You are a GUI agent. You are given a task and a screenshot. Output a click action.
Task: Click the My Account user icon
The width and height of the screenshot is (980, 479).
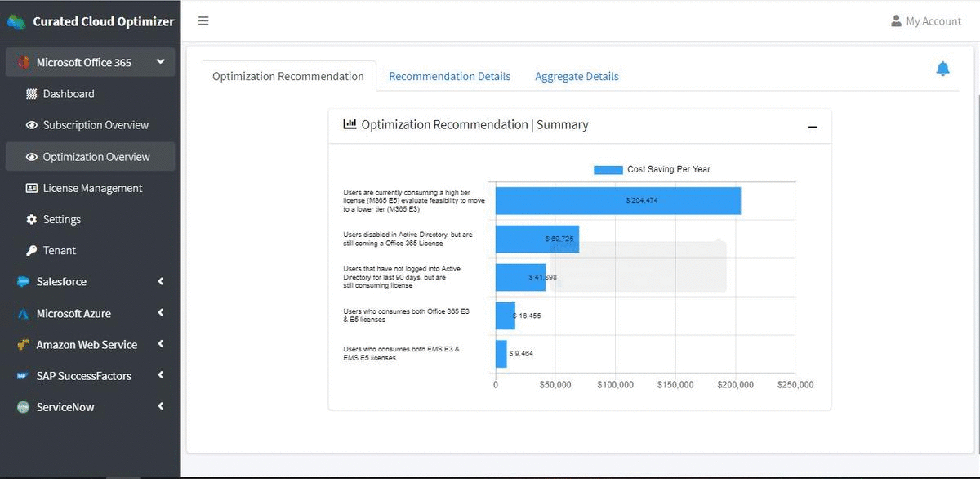(x=896, y=21)
